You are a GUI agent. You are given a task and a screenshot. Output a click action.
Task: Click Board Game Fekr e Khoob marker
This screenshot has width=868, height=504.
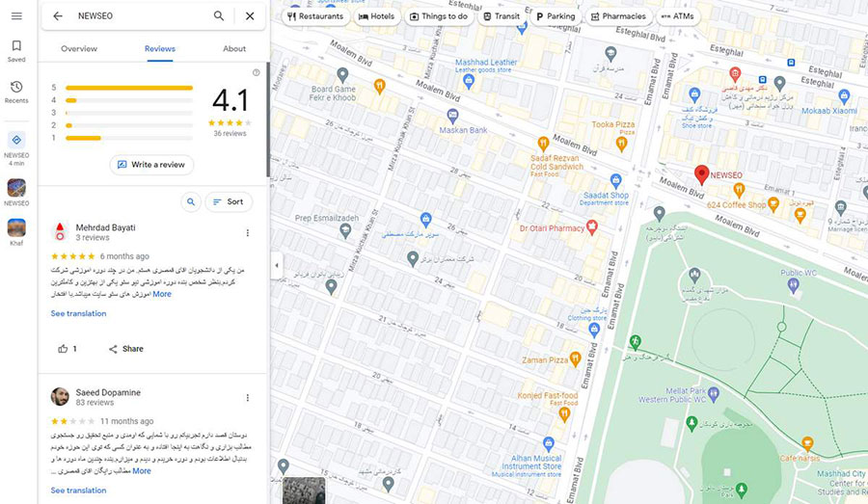tap(342, 75)
